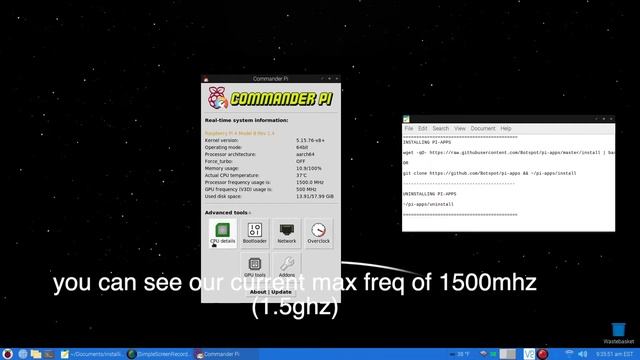This screenshot has height=360, width=640.
Task: Open the Edit menu in text editor
Action: pos(422,129)
